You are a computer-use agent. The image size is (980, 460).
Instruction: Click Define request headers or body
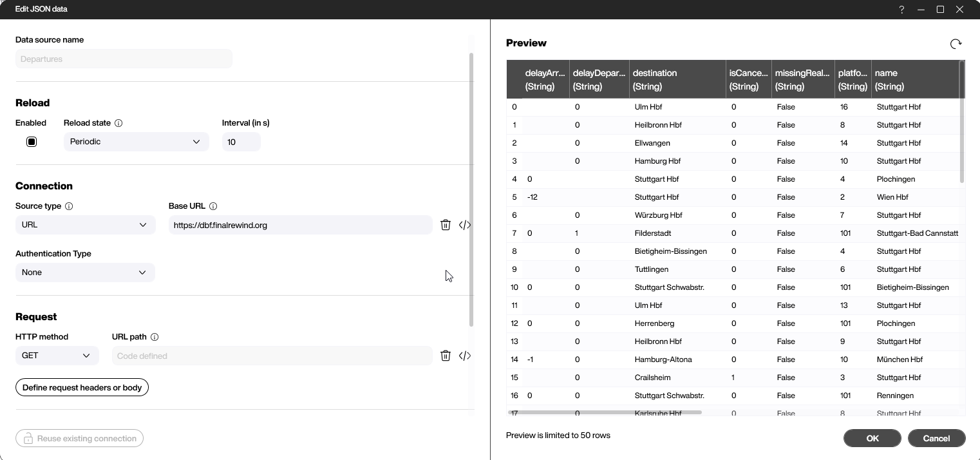coord(82,388)
